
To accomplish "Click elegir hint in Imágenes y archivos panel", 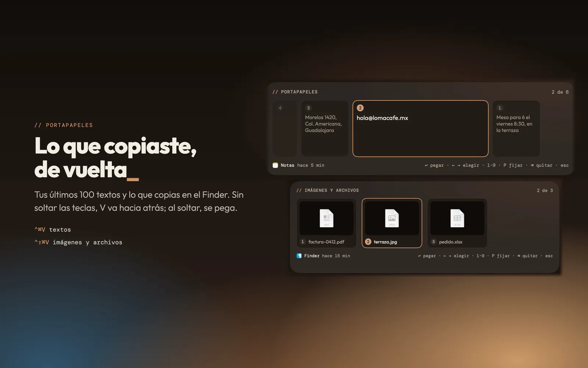I will [456, 256].
